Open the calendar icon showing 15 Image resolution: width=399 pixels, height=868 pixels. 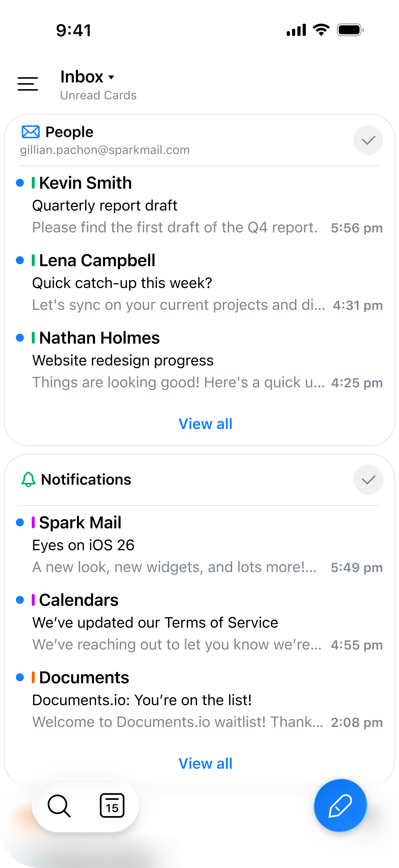tap(112, 805)
